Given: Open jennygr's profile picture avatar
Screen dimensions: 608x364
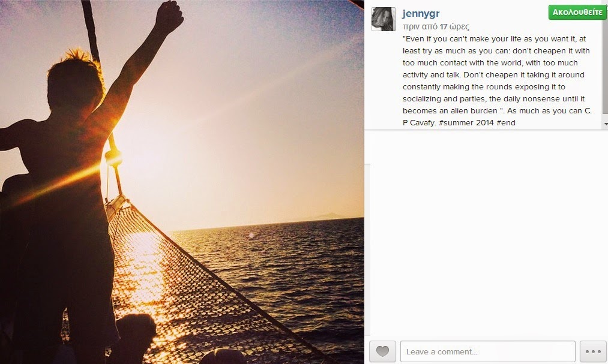Looking at the screenshot, I should click(384, 19).
